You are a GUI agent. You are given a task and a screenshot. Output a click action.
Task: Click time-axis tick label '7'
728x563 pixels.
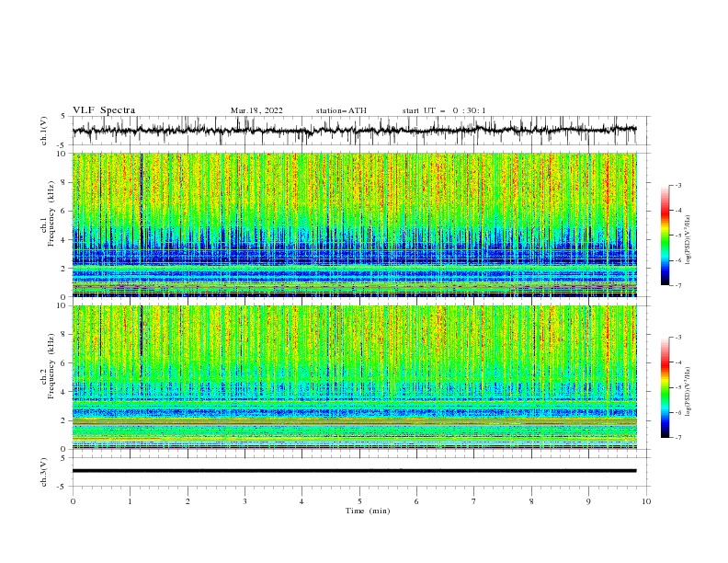click(474, 501)
